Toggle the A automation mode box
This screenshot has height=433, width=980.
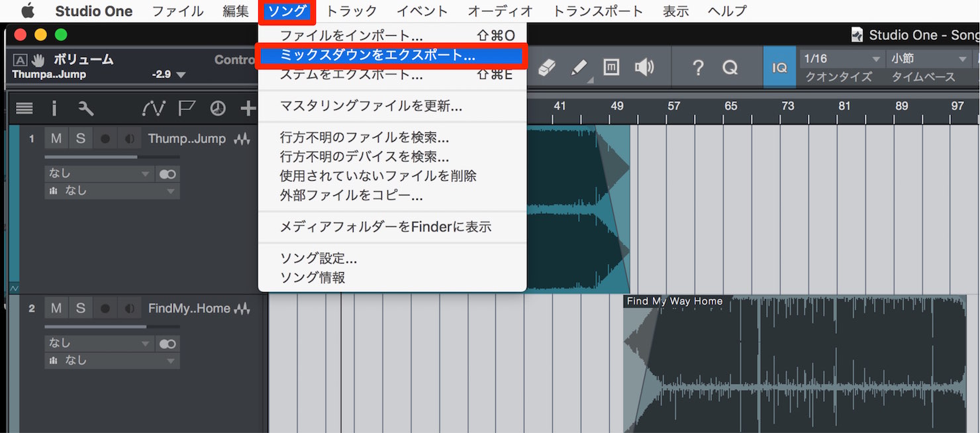(x=19, y=60)
